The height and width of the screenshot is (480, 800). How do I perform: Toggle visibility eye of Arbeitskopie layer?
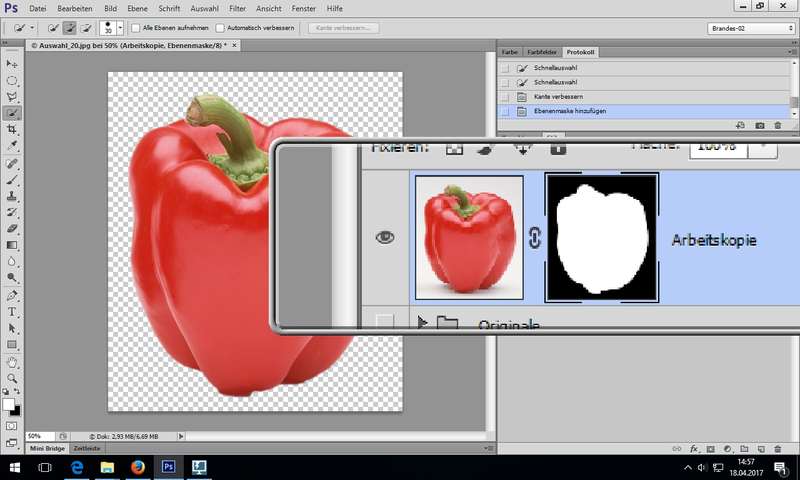point(385,238)
